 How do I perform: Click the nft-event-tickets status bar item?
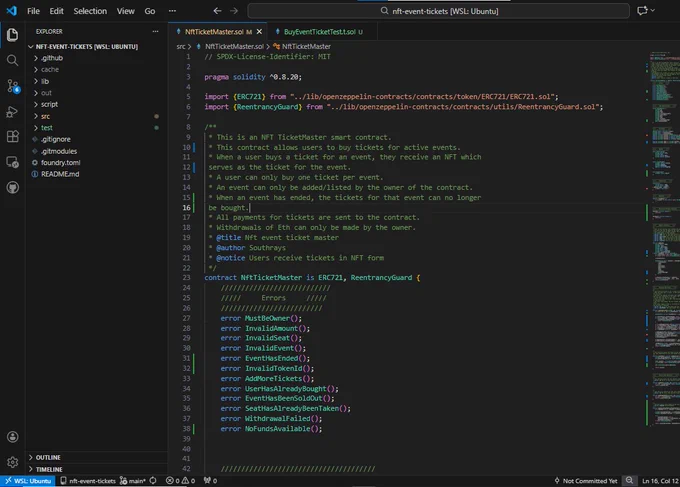click(x=88, y=480)
